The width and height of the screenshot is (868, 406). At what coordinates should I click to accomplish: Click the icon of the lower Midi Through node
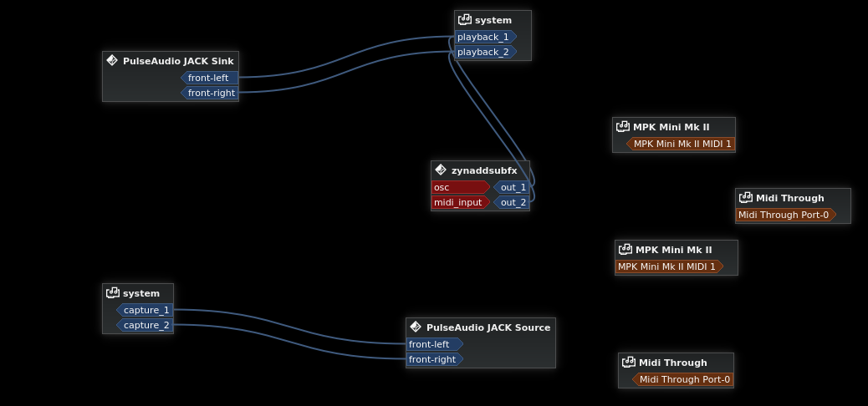tap(628, 363)
